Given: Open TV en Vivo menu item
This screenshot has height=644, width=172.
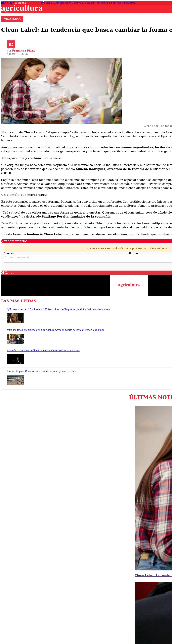Looking at the screenshot, I should point(99,3).
